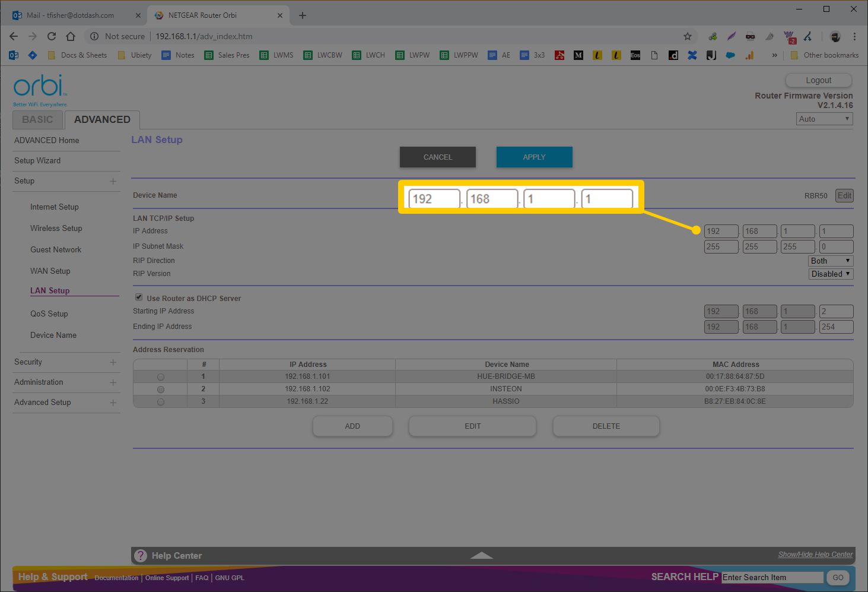
Task: Click the browser back arrow
Action: (14, 36)
